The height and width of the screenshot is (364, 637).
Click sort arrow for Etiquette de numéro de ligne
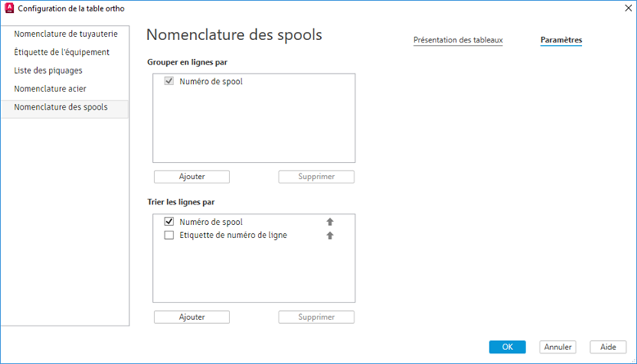330,236
